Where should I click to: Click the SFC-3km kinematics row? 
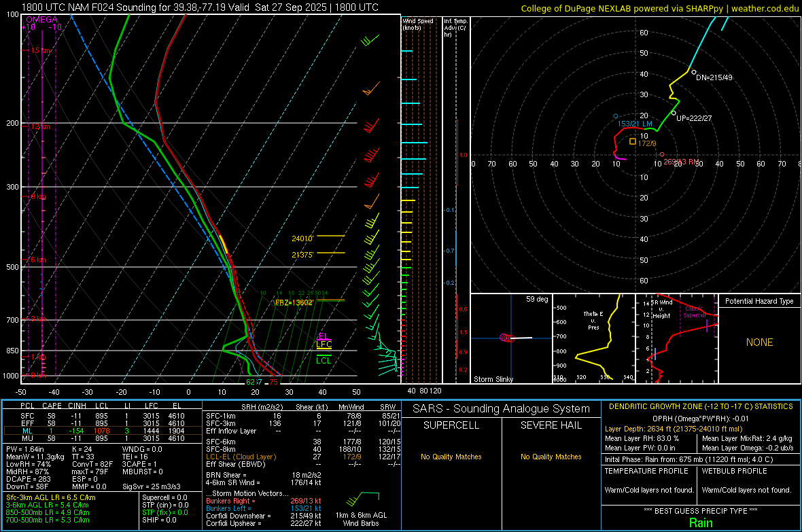click(x=303, y=423)
